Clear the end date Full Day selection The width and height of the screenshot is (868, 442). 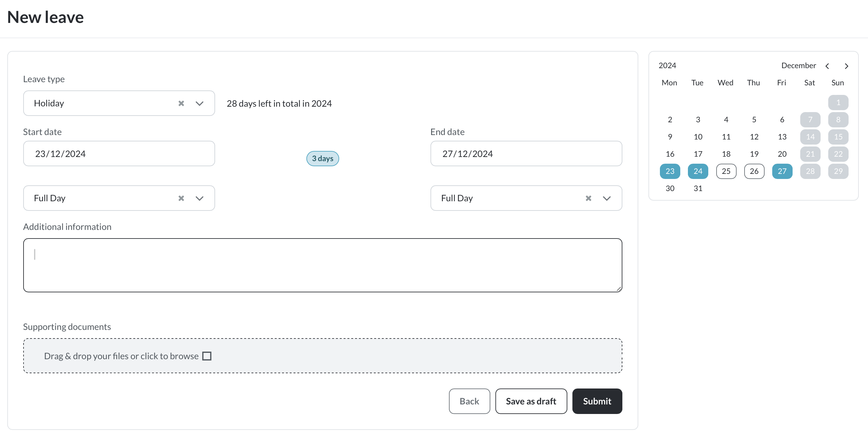(x=588, y=198)
